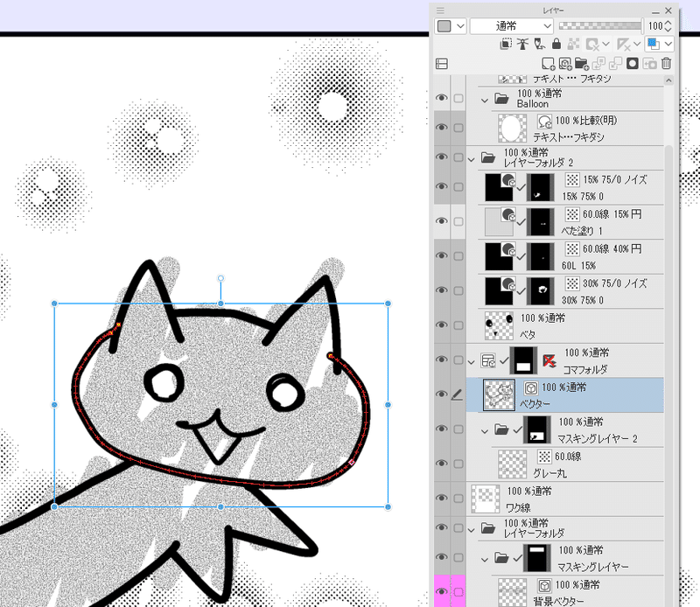Toggle visibility of ベタ layer

pos(442,324)
